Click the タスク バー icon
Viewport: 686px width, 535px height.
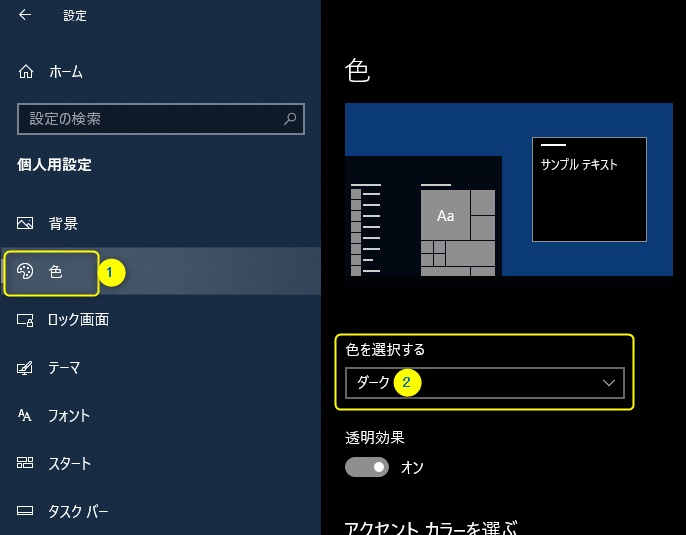26,512
